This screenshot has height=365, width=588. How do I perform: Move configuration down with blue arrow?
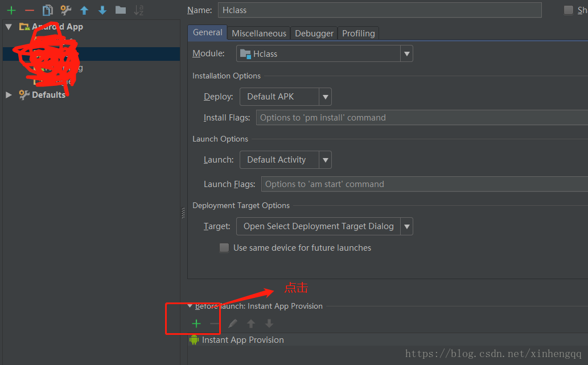tap(102, 10)
